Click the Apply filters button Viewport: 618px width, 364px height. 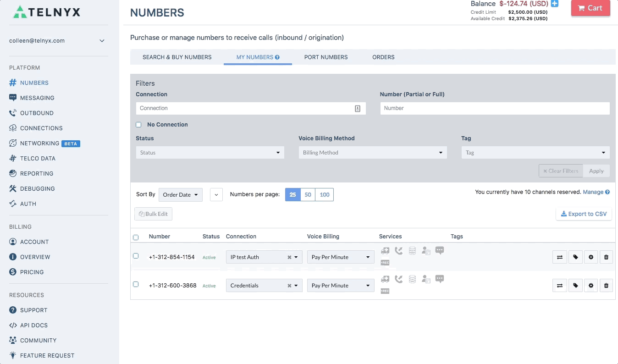click(x=596, y=171)
